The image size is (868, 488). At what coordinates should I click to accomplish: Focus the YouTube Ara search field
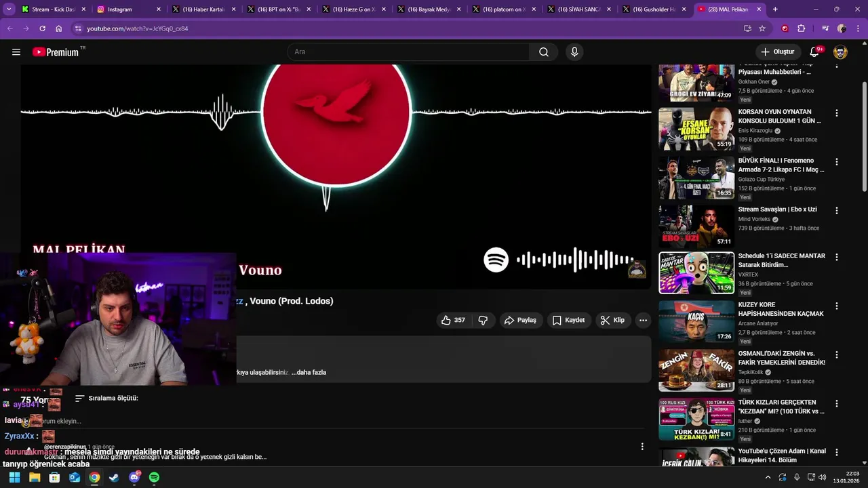point(408,52)
